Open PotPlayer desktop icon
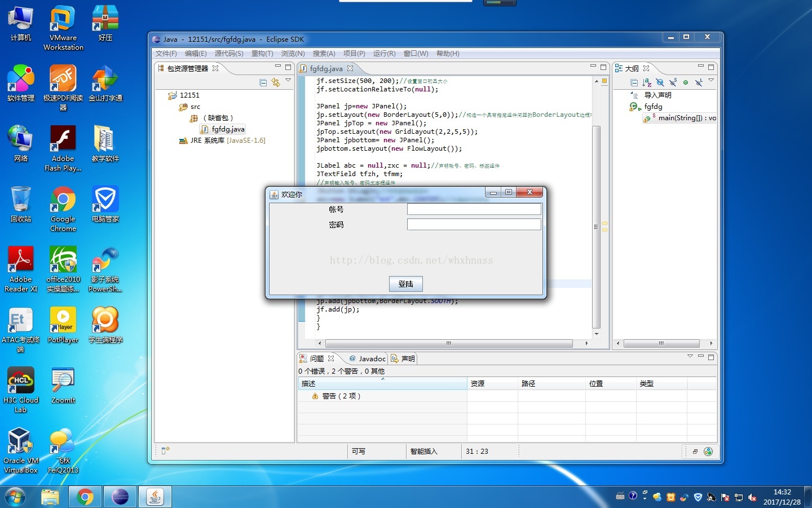The image size is (812, 508). (x=63, y=325)
